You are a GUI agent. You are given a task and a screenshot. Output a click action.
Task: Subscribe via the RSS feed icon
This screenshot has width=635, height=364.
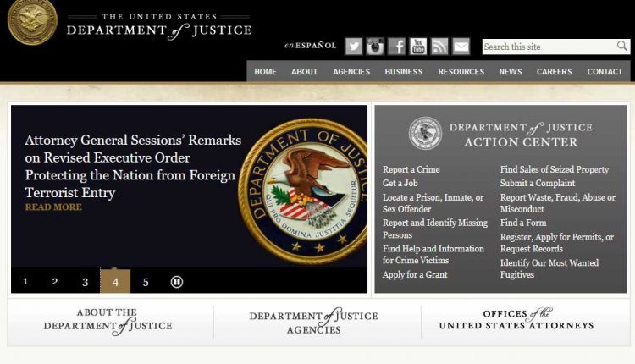[x=439, y=47]
